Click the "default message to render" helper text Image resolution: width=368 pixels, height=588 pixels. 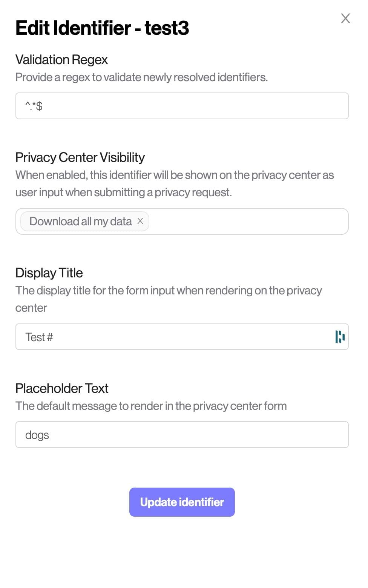pyautogui.click(x=151, y=406)
